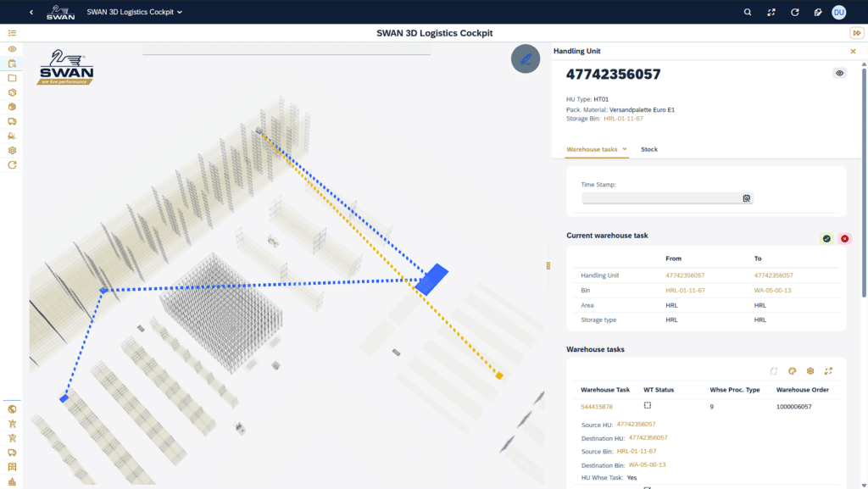Select the blue pallet in the 3D view
The width and height of the screenshot is (868, 489).
431,279
